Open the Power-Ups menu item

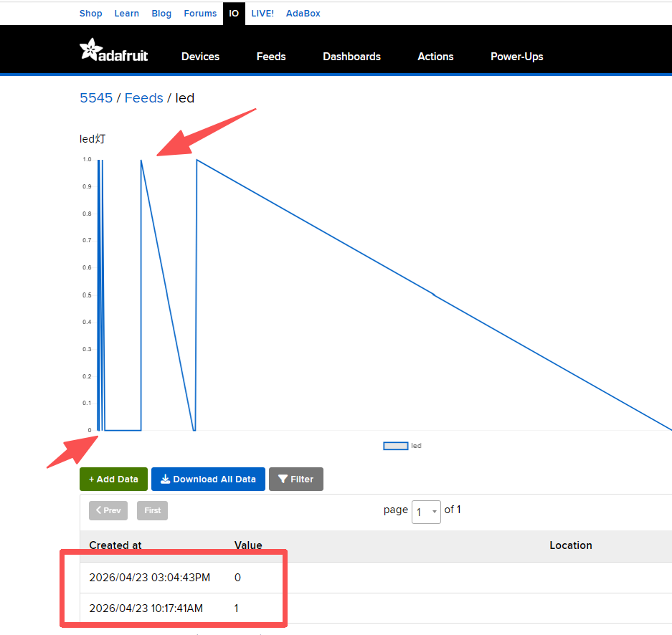516,57
